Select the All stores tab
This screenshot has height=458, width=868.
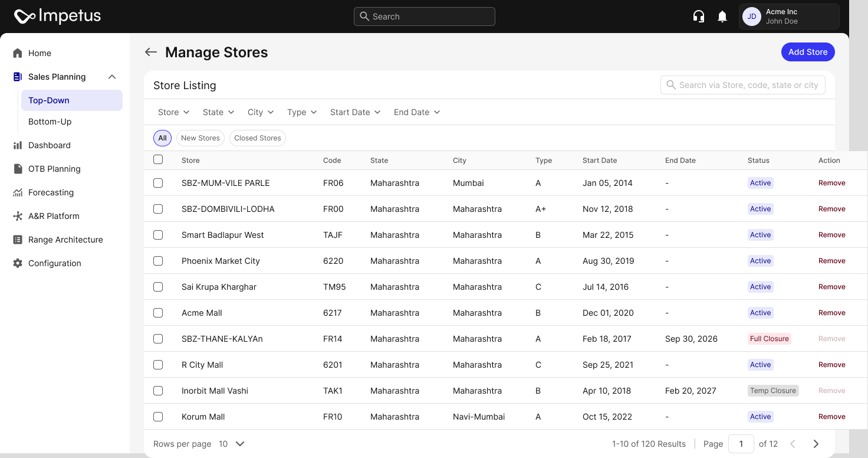162,138
